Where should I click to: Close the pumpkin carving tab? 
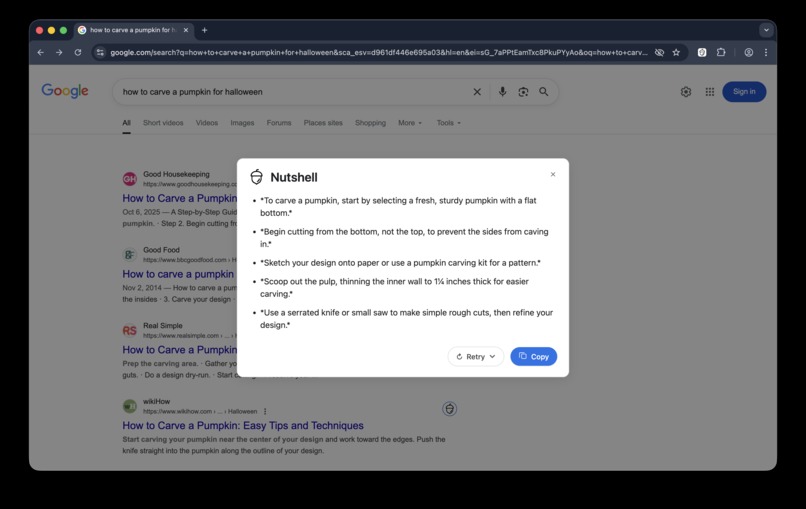[186, 30]
